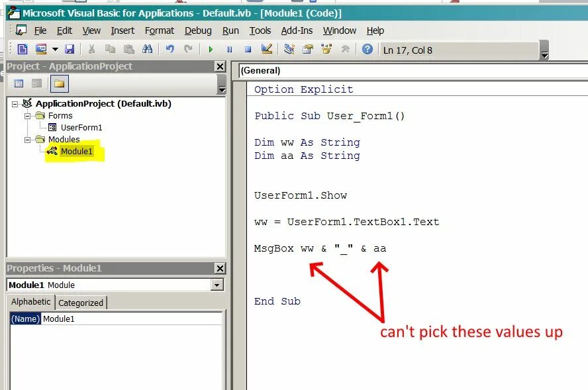Switch to the Alphabetic tab
The width and height of the screenshot is (588, 390).
tap(30, 302)
